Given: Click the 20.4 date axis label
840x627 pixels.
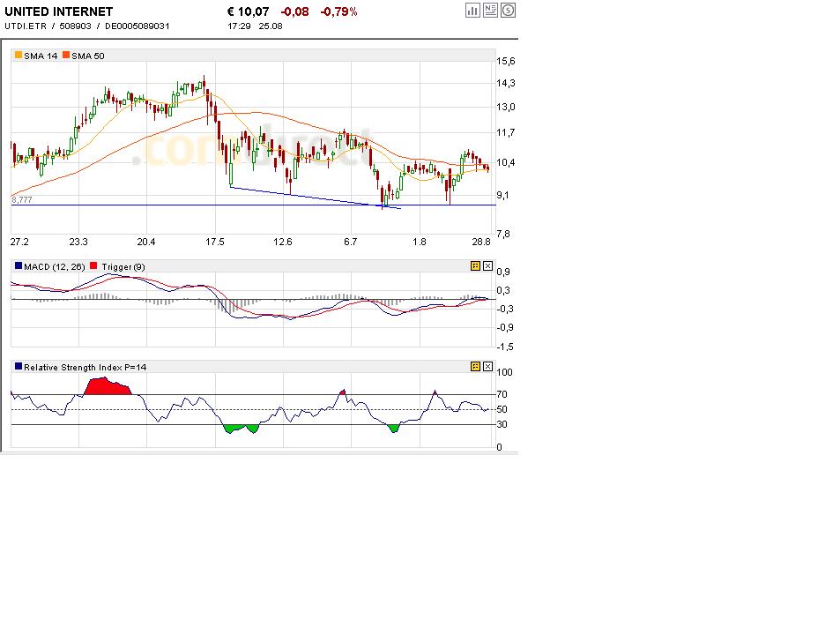Looking at the screenshot, I should (x=146, y=242).
